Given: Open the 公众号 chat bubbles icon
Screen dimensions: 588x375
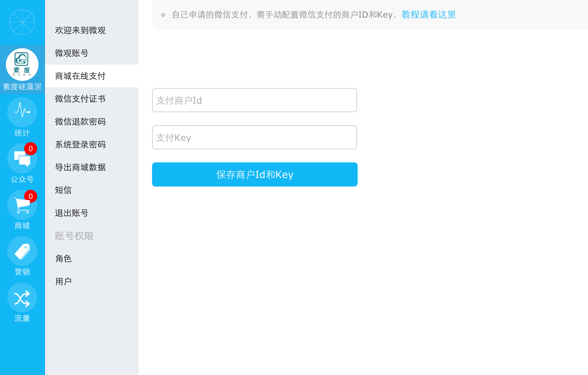Looking at the screenshot, I should [x=22, y=158].
